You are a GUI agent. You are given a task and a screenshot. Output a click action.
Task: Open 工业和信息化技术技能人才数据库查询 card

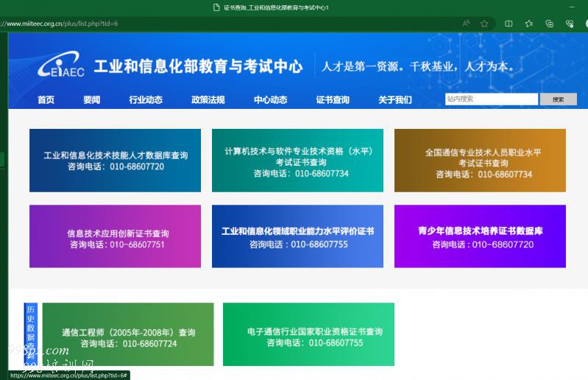coord(115,161)
